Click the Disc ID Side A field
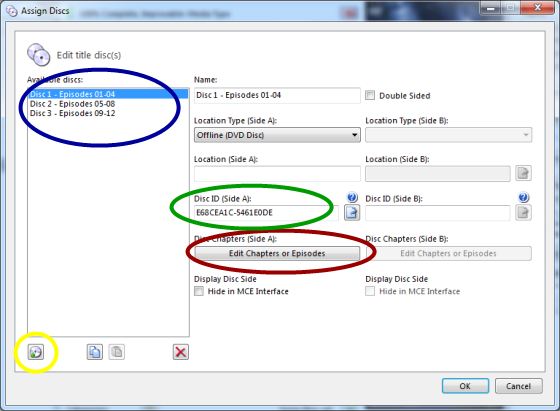Screen dimensions: 560x411 click(266, 213)
